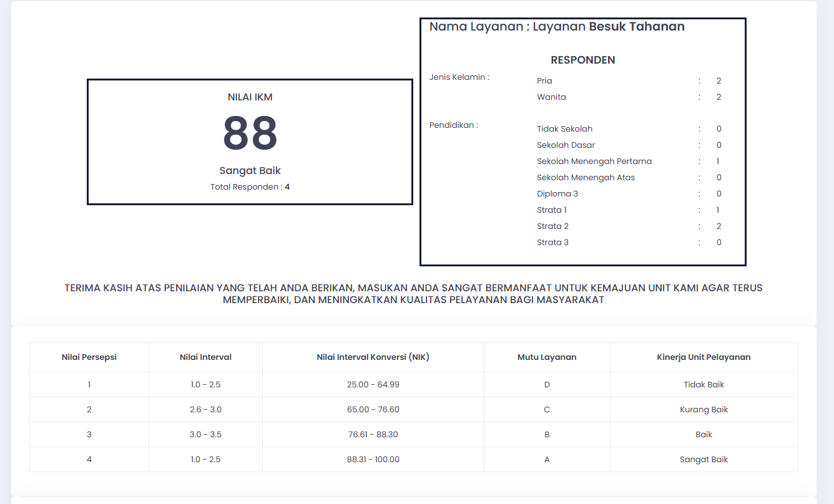Select the Kurang Baik table cell
The height and width of the screenshot is (504, 834).
point(704,410)
